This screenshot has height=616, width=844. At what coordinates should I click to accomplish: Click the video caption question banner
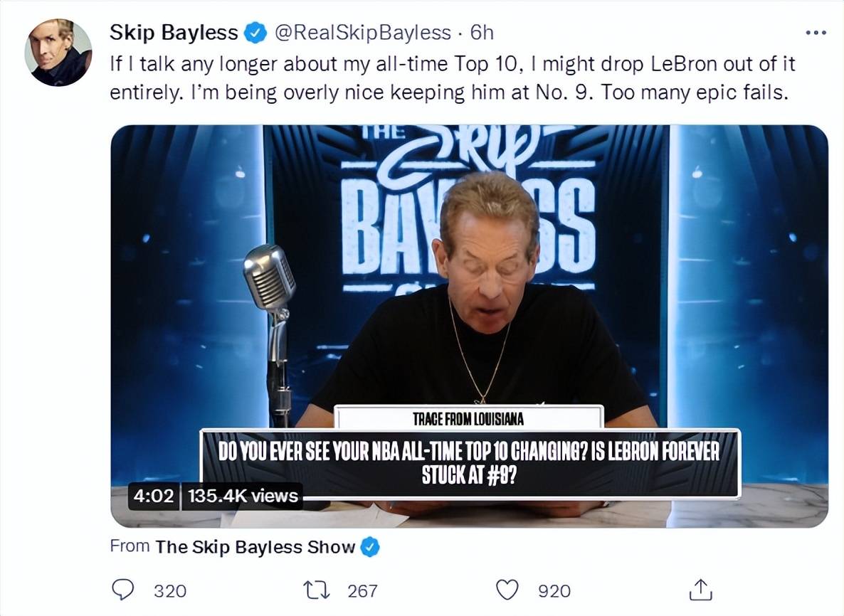pos(470,463)
